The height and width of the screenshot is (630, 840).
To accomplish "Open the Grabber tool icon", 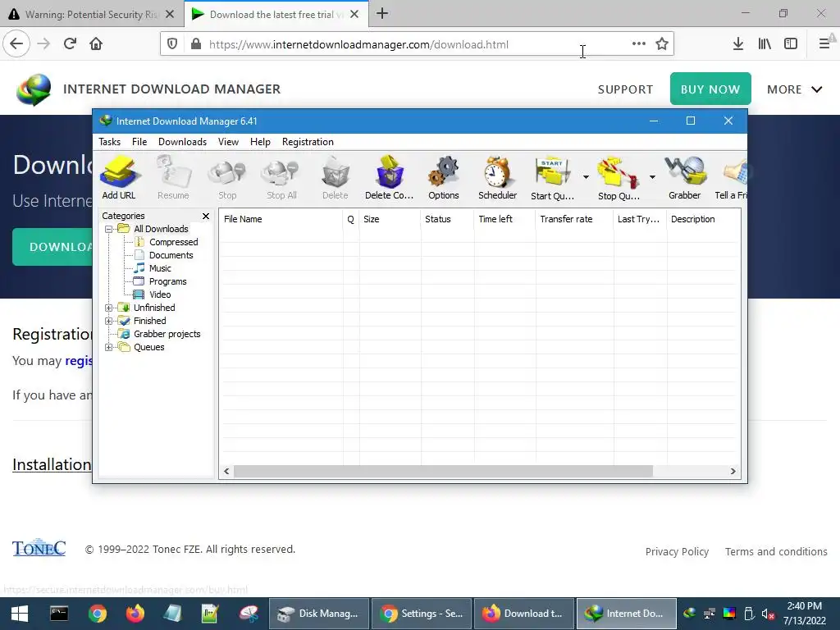I will (x=685, y=178).
